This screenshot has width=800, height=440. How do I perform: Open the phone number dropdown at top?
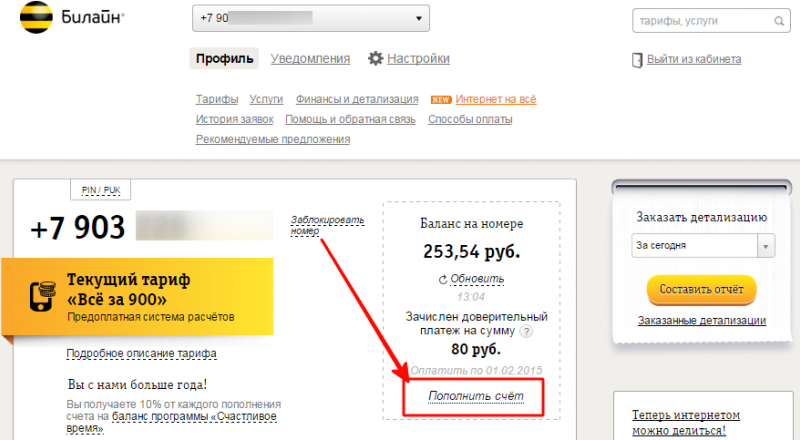coord(311,18)
